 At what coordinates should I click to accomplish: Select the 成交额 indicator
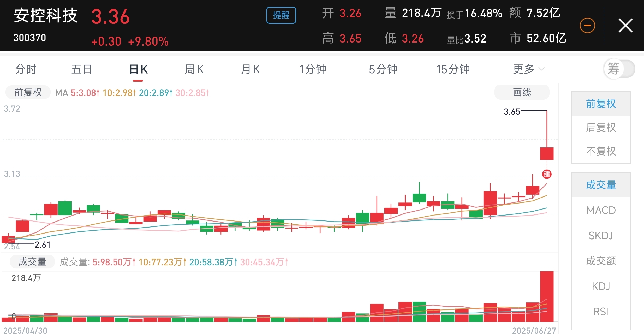tap(601, 261)
